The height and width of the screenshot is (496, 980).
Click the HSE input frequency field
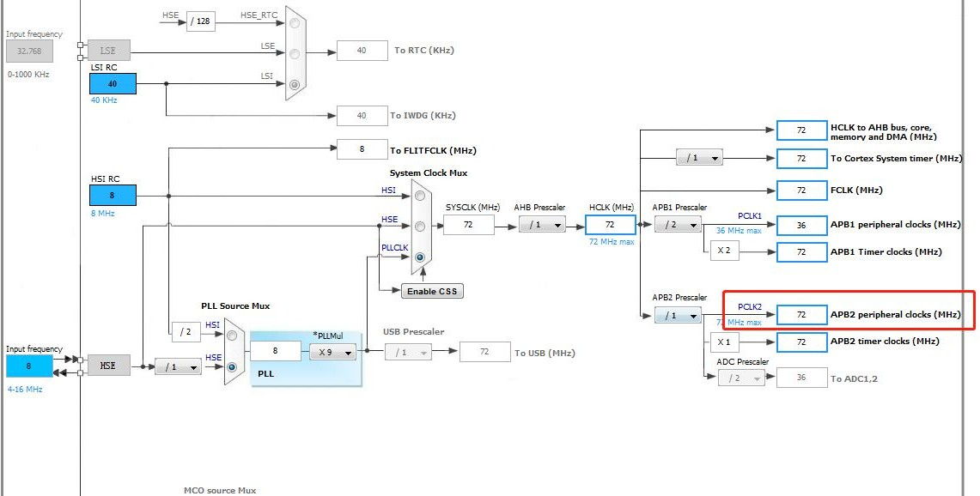[x=29, y=366]
